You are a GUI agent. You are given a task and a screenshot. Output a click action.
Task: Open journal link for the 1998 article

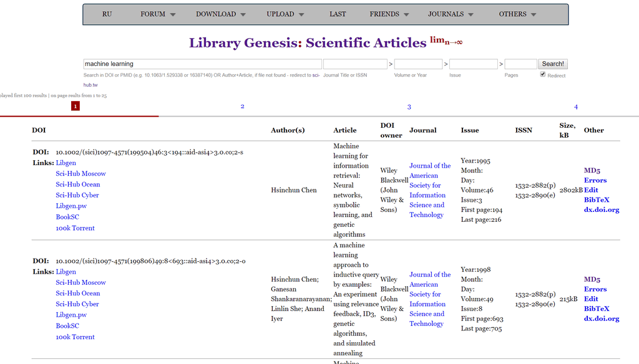[x=430, y=299]
